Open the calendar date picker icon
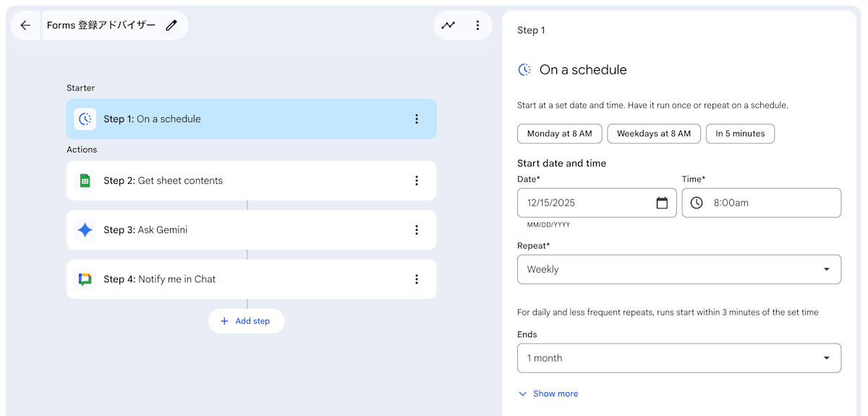 [x=662, y=203]
